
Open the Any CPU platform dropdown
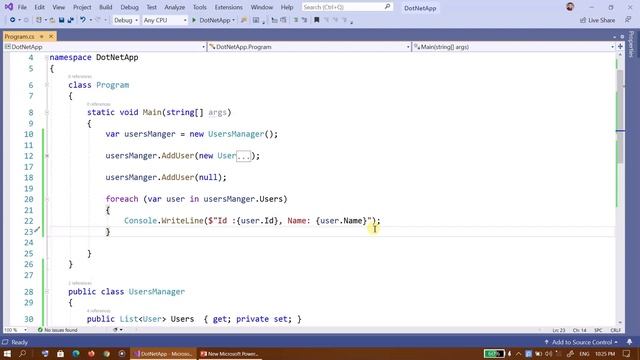pos(165,20)
